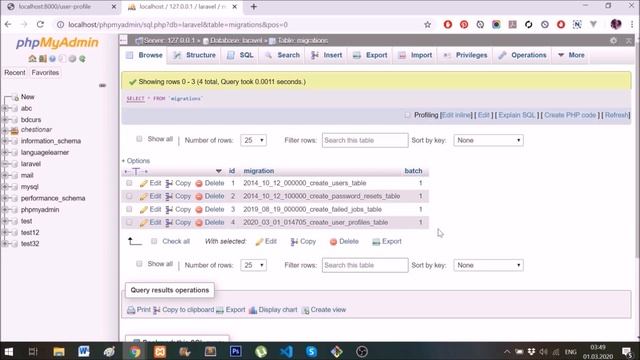Click Copy to clipboard icon
This screenshot has width=640, height=360.
point(157,310)
